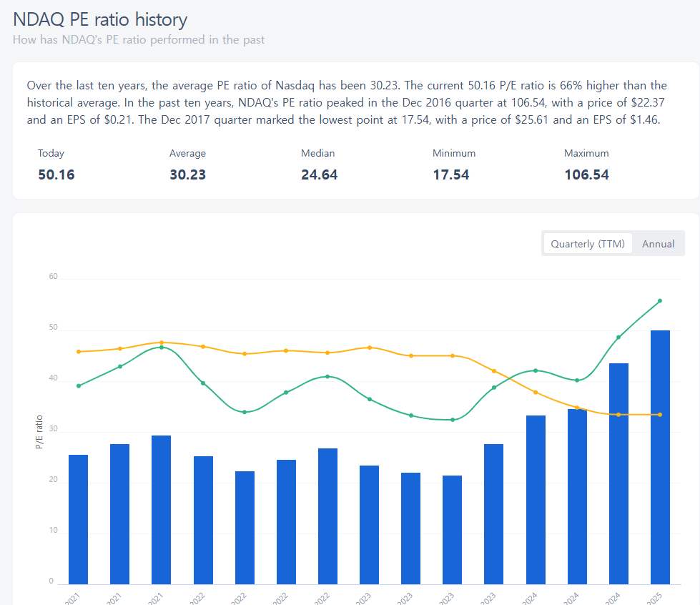The width and height of the screenshot is (700, 605).
Task: Click the 'NDAQ PE ratio history' heading
Action: click(100, 19)
